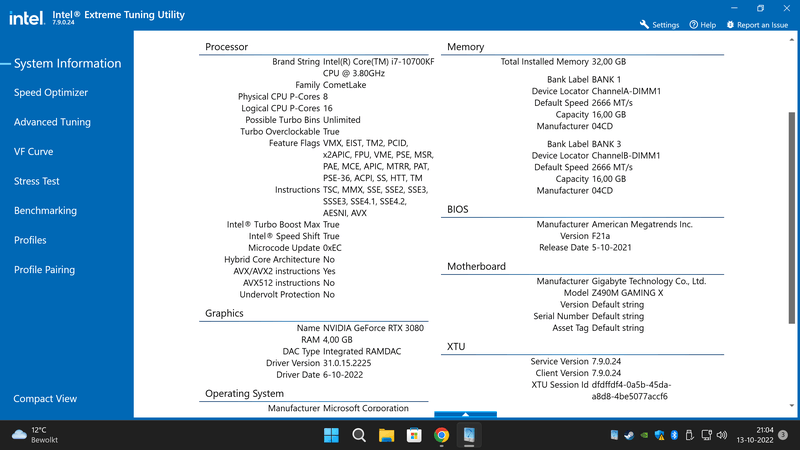Open the weather widget showing 12°C

coord(35,435)
